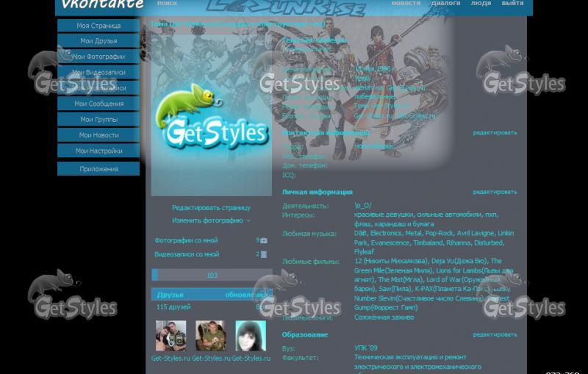The image size is (588, 374).
Task: Click the Редактировать страницу link
Action: click(x=211, y=208)
